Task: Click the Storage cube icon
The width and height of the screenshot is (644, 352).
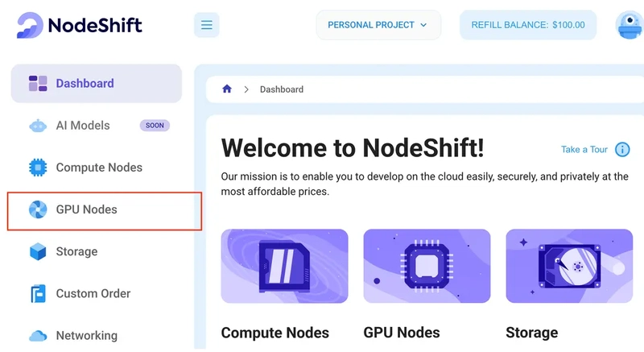Action: (x=38, y=251)
